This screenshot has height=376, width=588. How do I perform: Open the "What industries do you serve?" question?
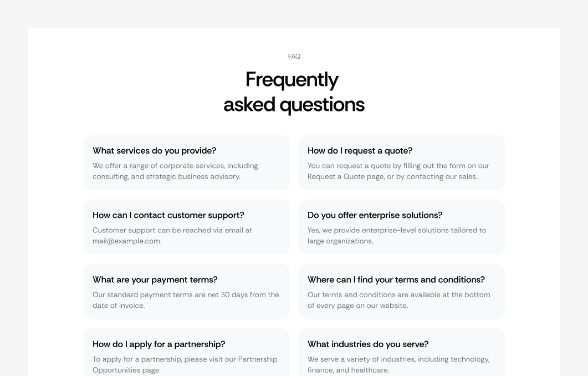[x=368, y=344]
